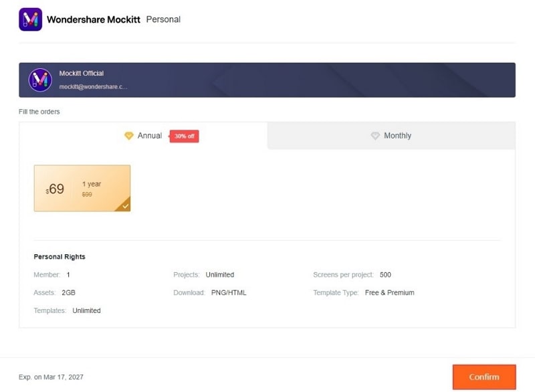Switch to the Annual billing tab
Screen dimensions: 535x392
143,135
